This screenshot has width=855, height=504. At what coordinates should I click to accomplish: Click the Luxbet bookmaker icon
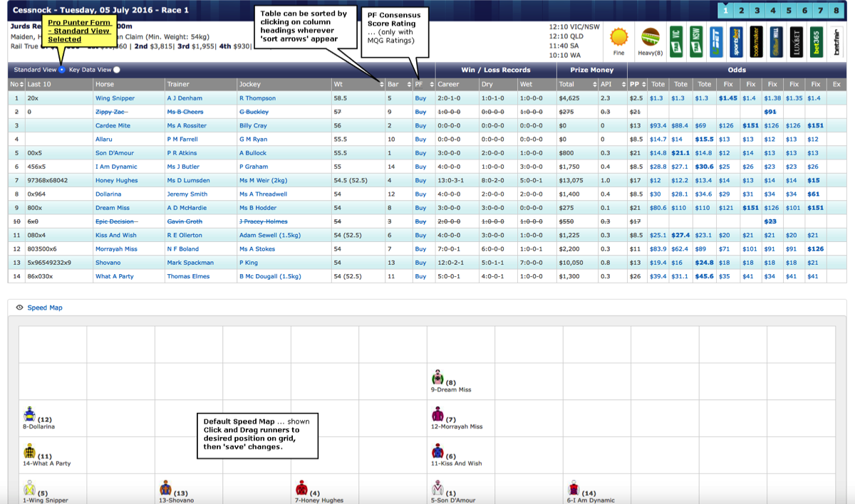click(x=797, y=41)
